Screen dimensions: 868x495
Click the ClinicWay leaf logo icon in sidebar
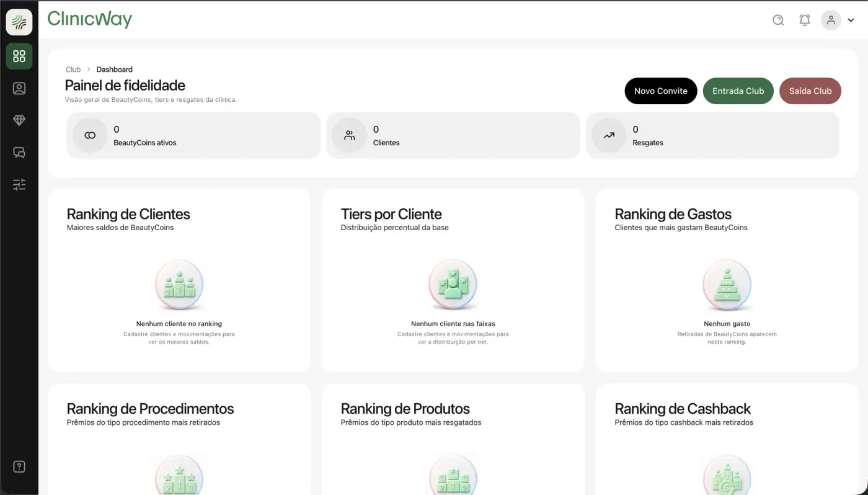(19, 22)
